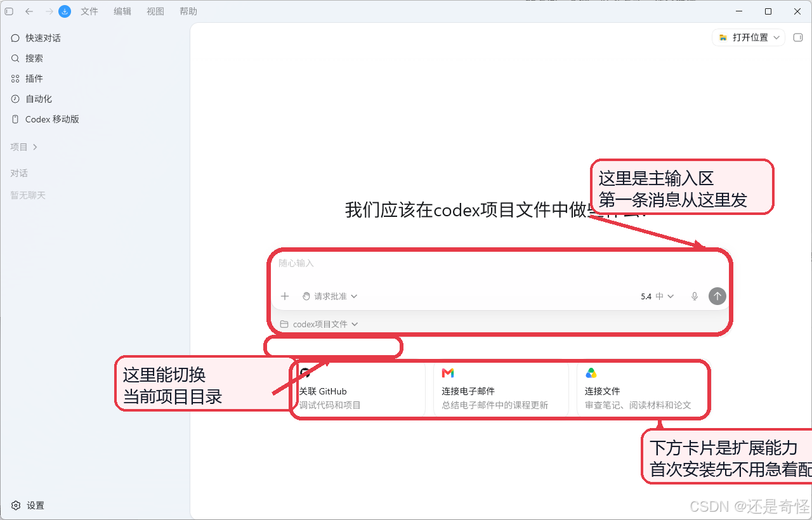This screenshot has width=812, height=520.
Task: Go back with the left arrow
Action: 29,11
